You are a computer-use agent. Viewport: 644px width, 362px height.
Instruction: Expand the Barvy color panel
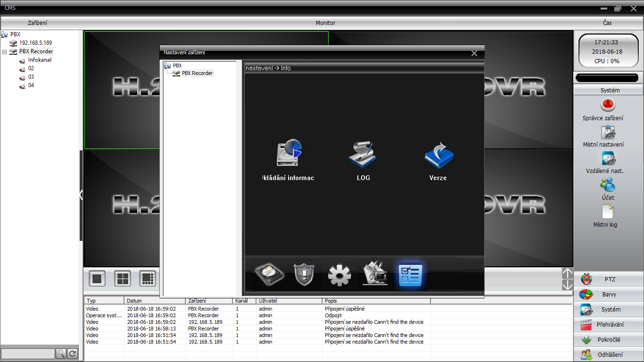pyautogui.click(x=609, y=295)
